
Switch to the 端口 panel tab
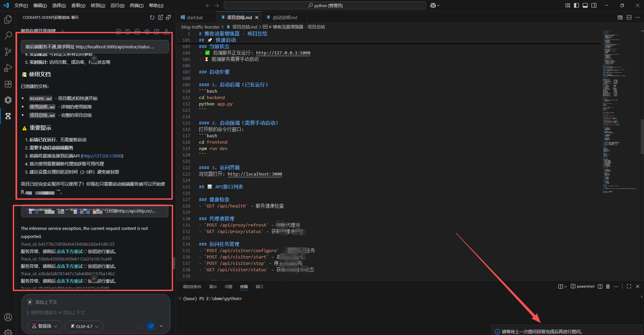[x=259, y=287]
